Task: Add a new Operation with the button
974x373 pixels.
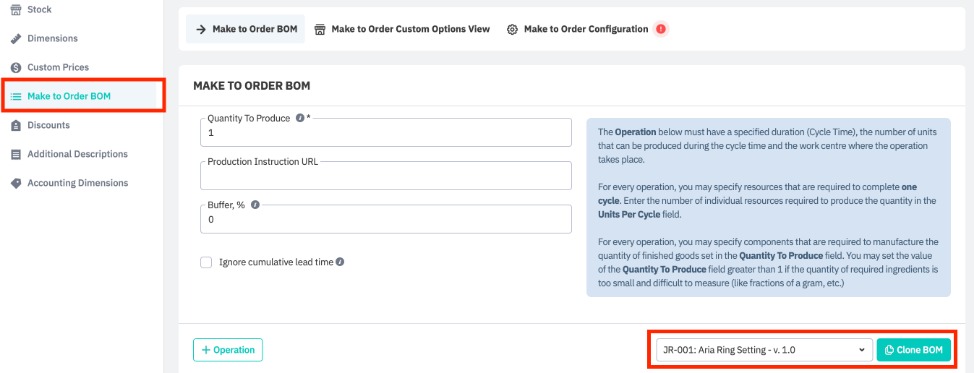Action: [228, 350]
